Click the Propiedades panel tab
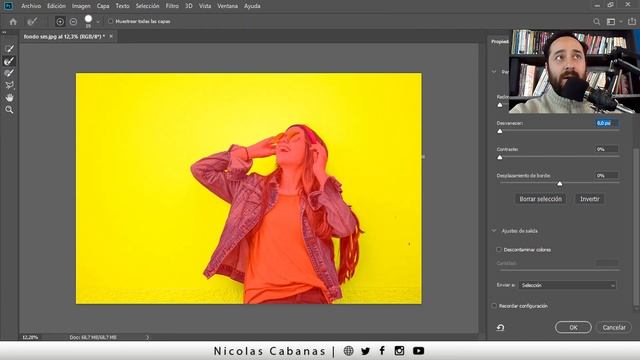 (500, 42)
